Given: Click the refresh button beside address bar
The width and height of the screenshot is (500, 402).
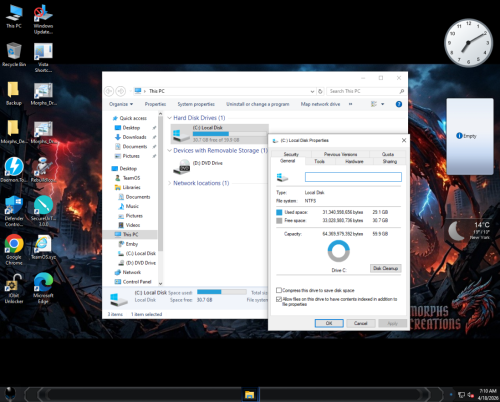Looking at the screenshot, I should tap(320, 91).
